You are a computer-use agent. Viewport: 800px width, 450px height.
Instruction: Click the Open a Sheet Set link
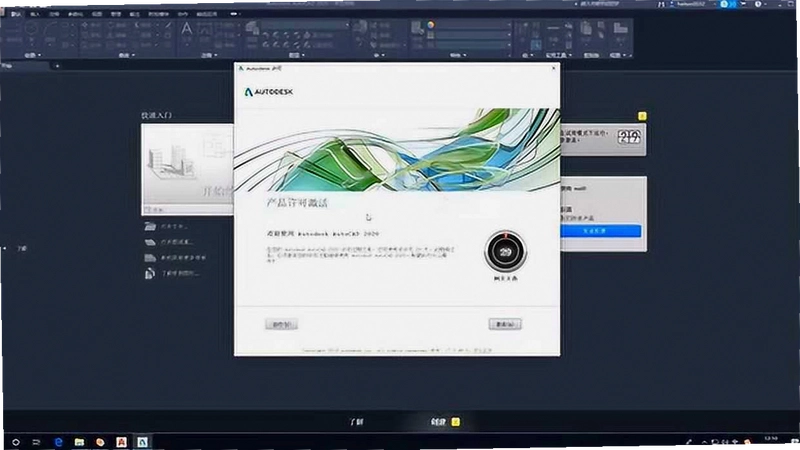[x=169, y=242]
